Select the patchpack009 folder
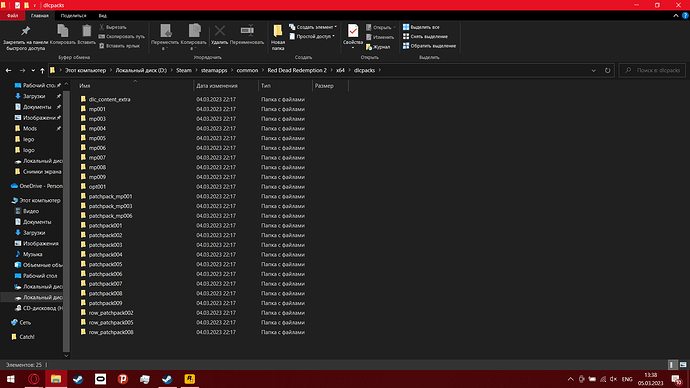The height and width of the screenshot is (388, 690). 106,303
